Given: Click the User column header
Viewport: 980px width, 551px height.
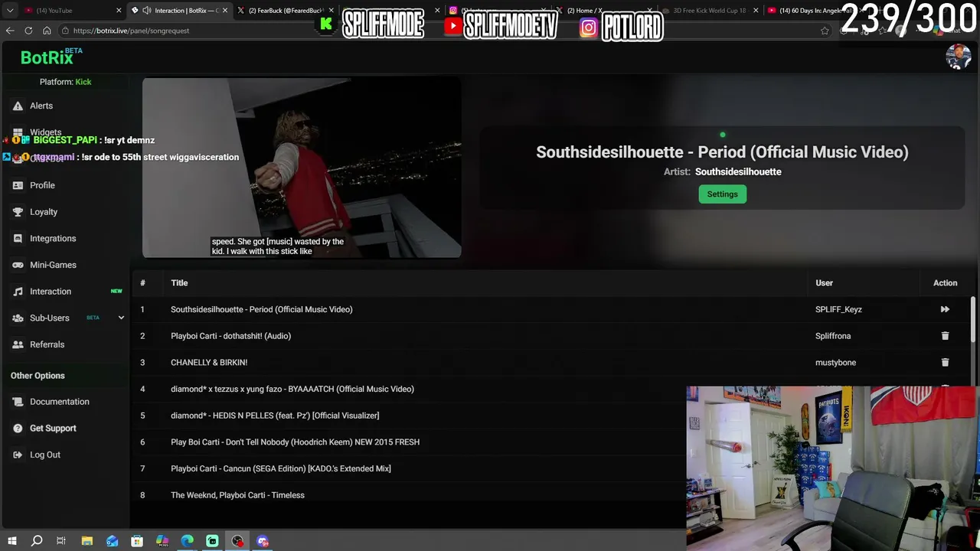Looking at the screenshot, I should coord(824,283).
